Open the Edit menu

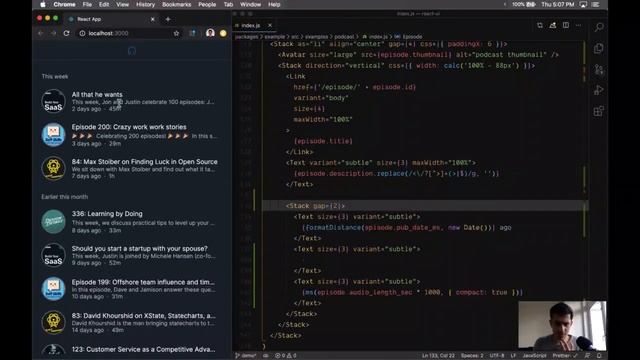(104, 4)
